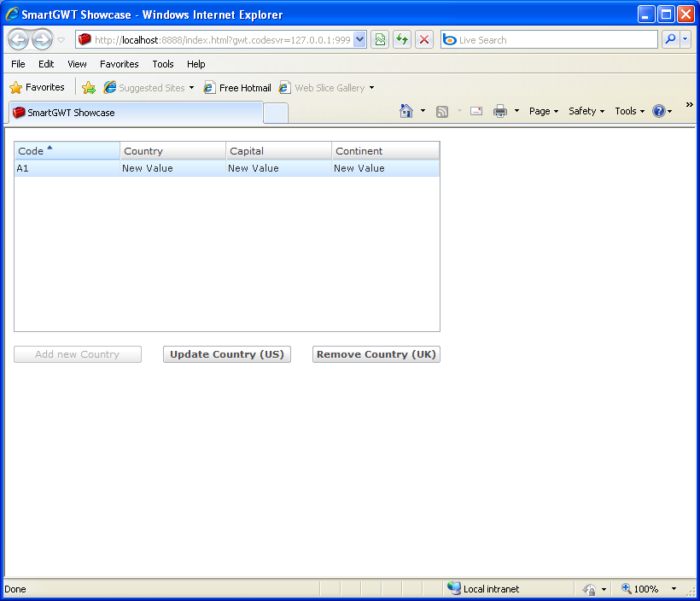700x601 pixels.
Task: Click the Country cell New Value
Action: tap(172, 168)
